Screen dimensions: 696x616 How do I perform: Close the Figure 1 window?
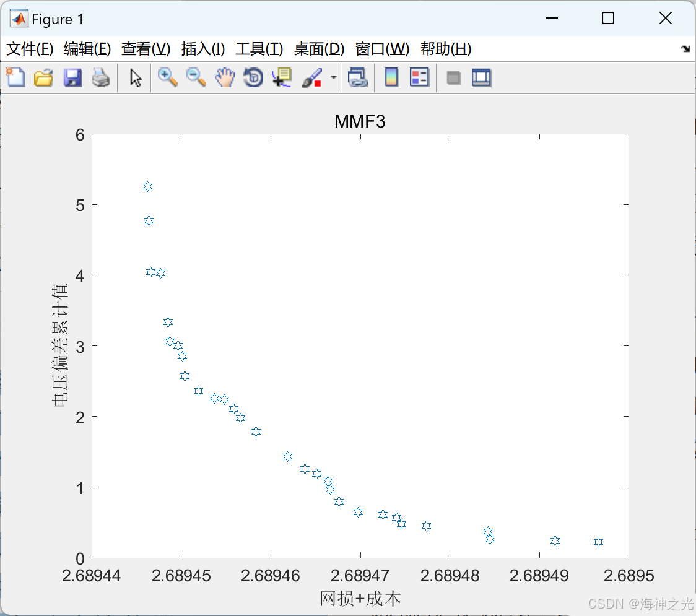666,18
